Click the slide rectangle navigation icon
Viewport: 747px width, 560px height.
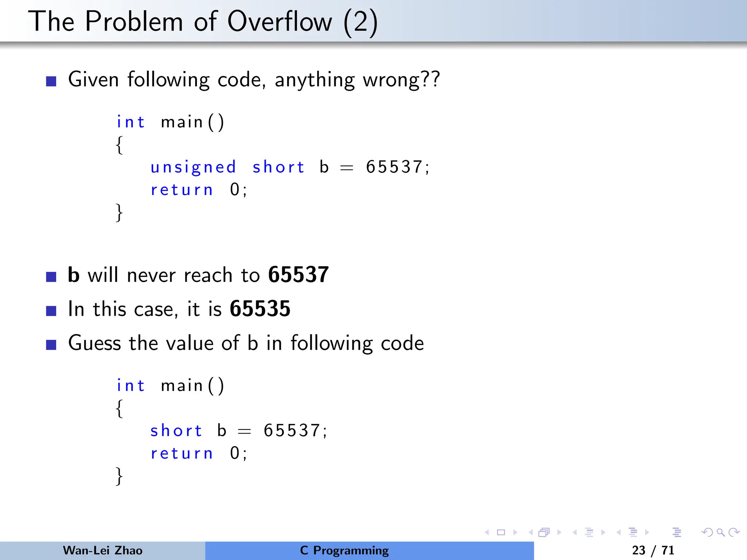point(501,533)
